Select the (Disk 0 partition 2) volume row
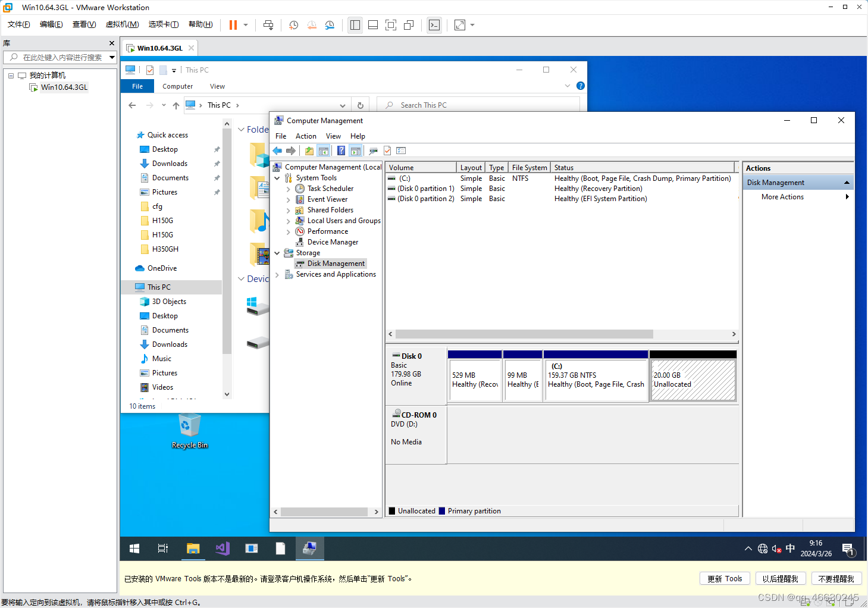This screenshot has height=608, width=868. pos(562,199)
